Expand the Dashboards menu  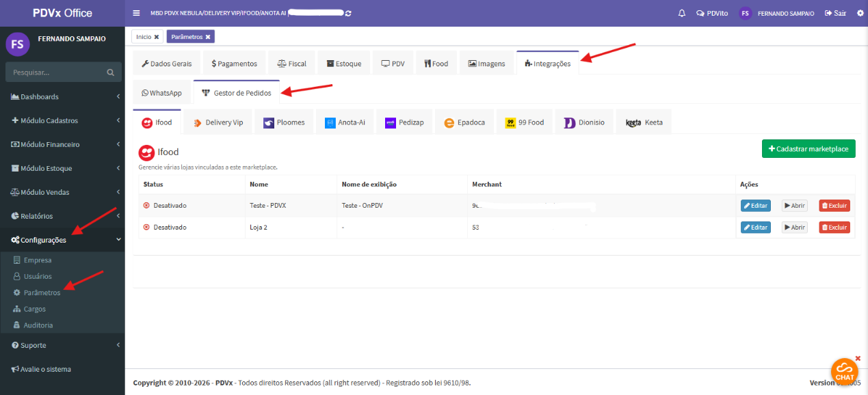62,97
